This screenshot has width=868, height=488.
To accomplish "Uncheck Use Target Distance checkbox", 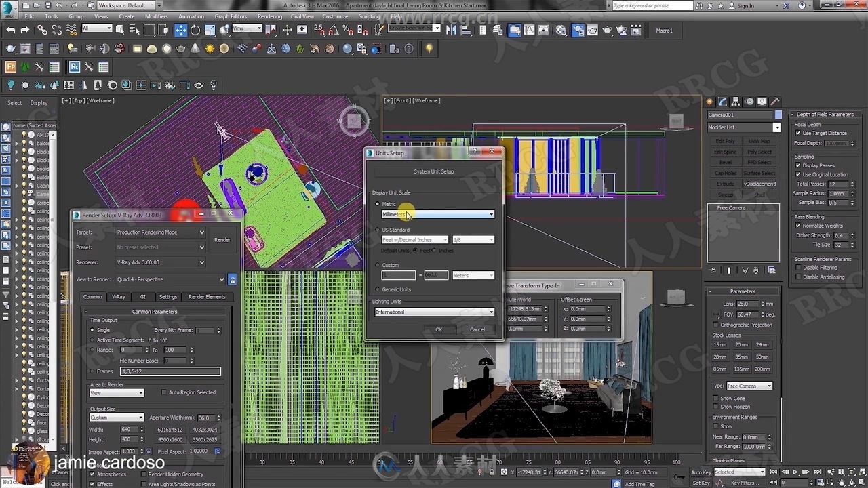I will pos(798,133).
